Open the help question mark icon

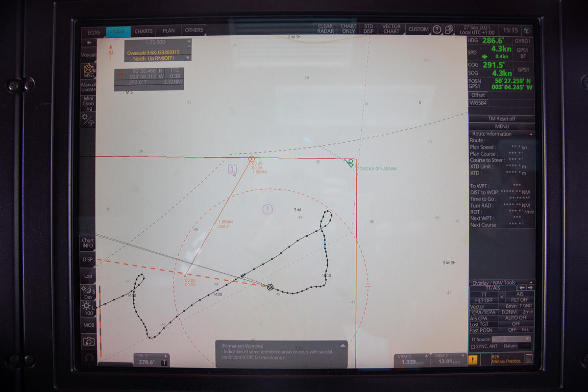click(x=437, y=29)
